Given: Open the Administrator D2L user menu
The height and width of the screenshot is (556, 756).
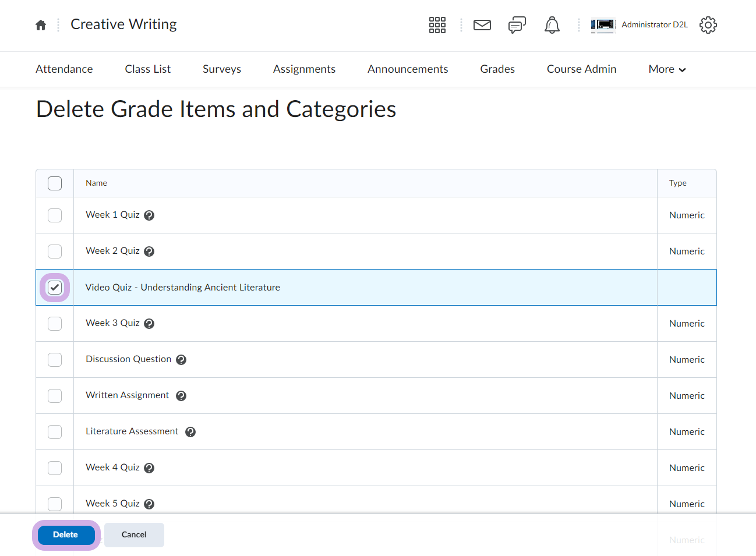Looking at the screenshot, I should pos(640,25).
